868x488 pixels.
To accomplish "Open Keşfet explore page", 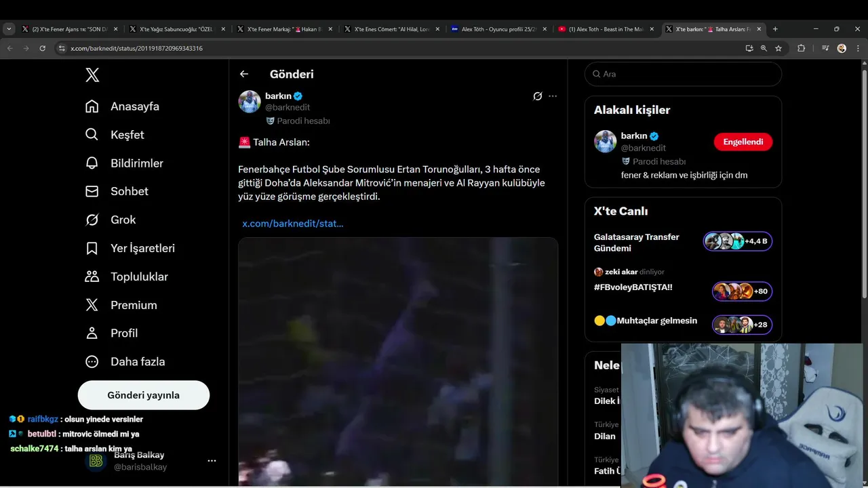I will pos(115,135).
